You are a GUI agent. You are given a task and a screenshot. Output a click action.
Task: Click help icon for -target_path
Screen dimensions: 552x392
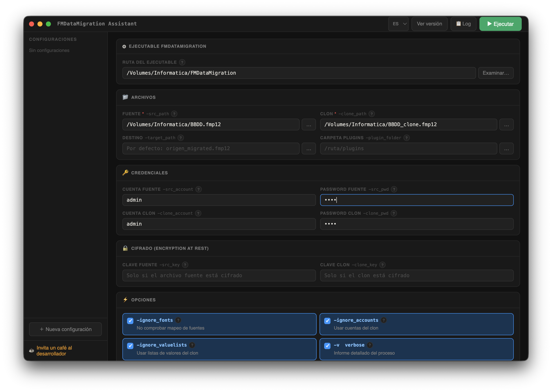(x=181, y=138)
